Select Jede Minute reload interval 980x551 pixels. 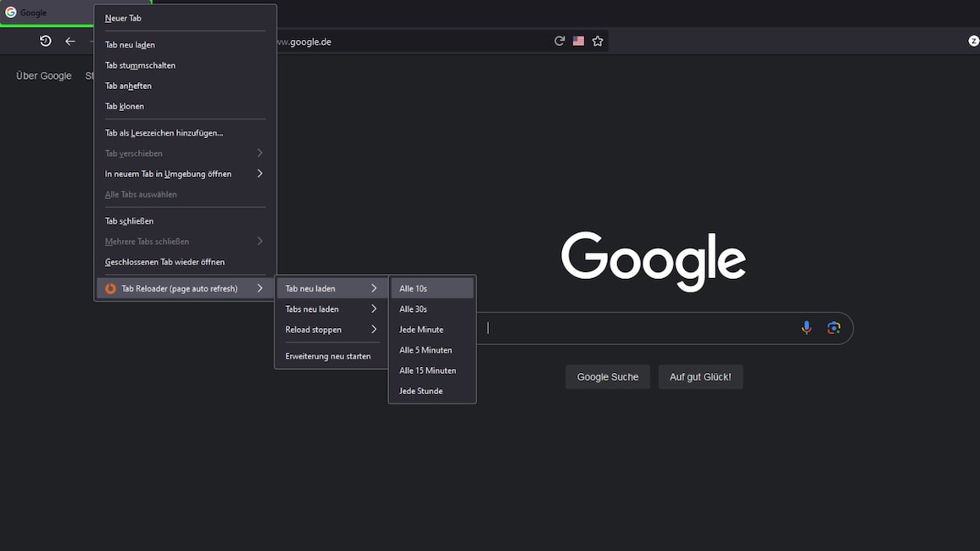432,330
